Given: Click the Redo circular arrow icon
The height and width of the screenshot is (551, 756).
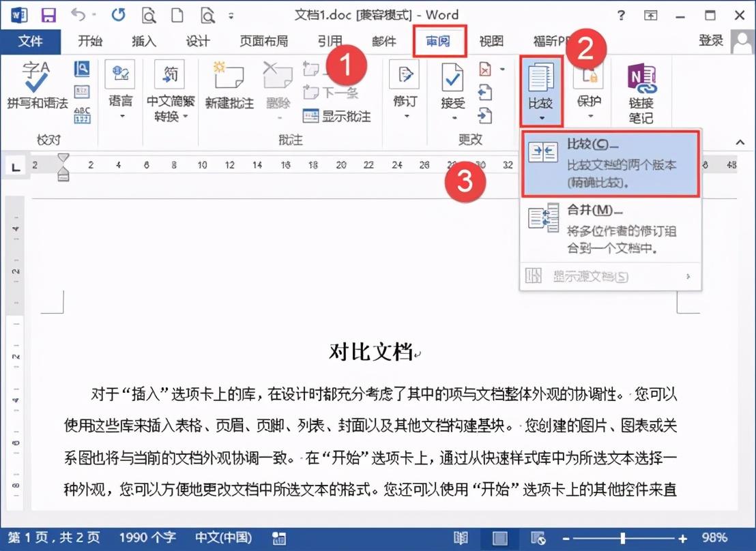Looking at the screenshot, I should [119, 15].
